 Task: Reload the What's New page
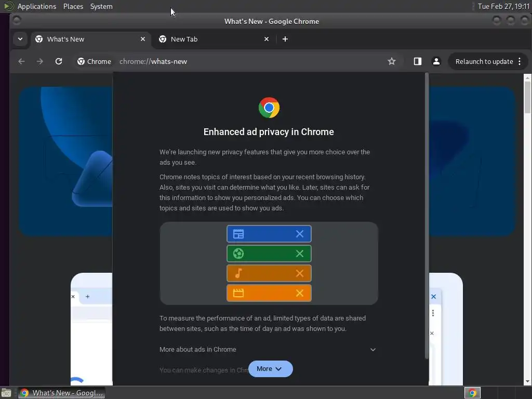[59, 61]
